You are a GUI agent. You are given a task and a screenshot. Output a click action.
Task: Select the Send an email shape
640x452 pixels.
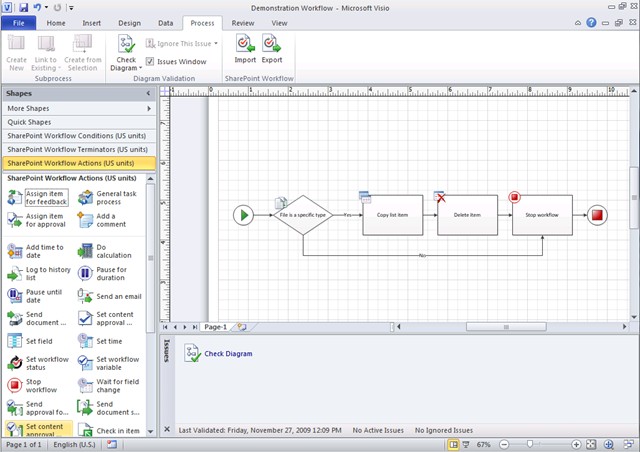pos(109,296)
